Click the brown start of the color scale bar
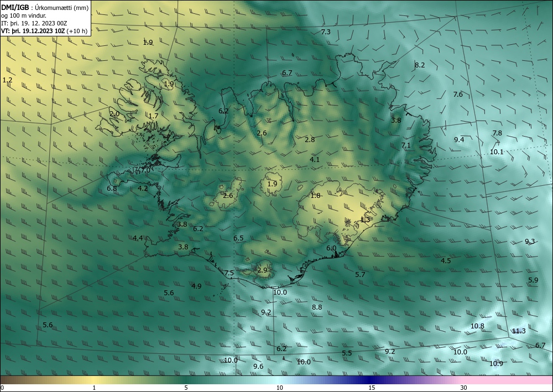 tap(14, 380)
